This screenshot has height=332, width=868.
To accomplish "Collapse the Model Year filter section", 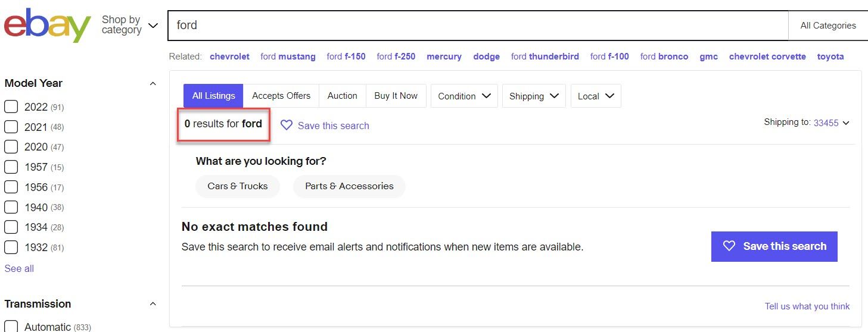I will point(153,84).
